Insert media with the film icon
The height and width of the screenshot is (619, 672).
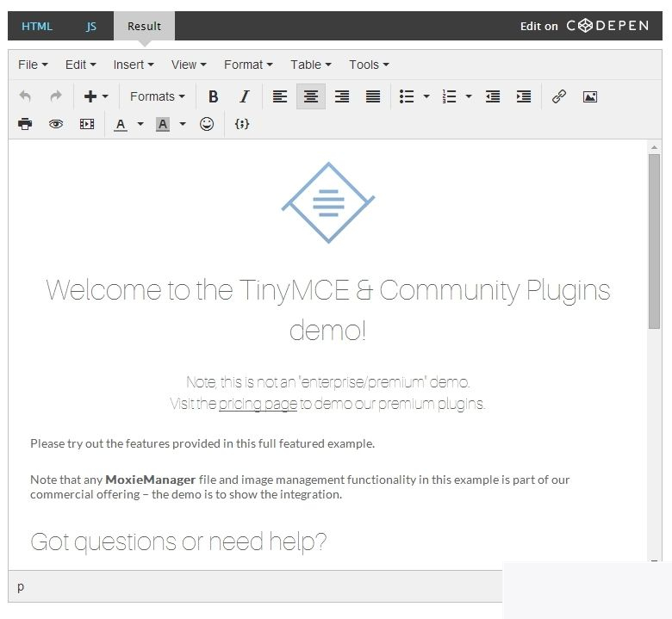[87, 124]
